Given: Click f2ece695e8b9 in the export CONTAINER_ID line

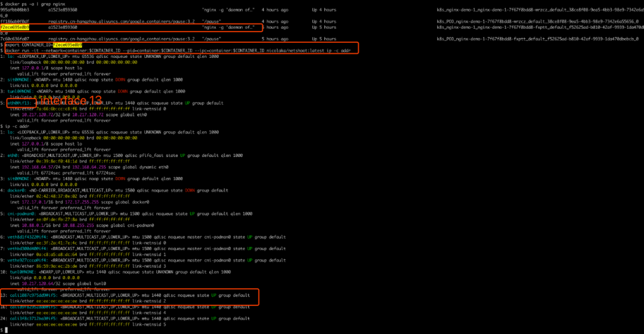Looking at the screenshot, I should [68, 45].
